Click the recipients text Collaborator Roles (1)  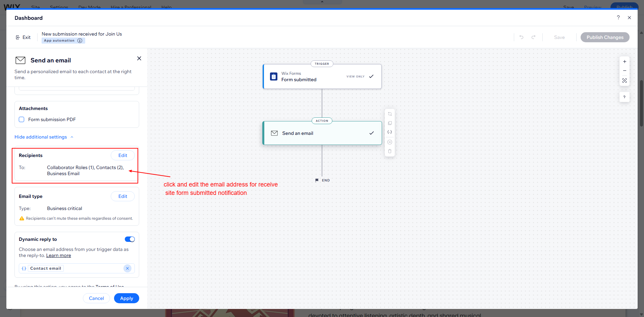click(x=71, y=167)
